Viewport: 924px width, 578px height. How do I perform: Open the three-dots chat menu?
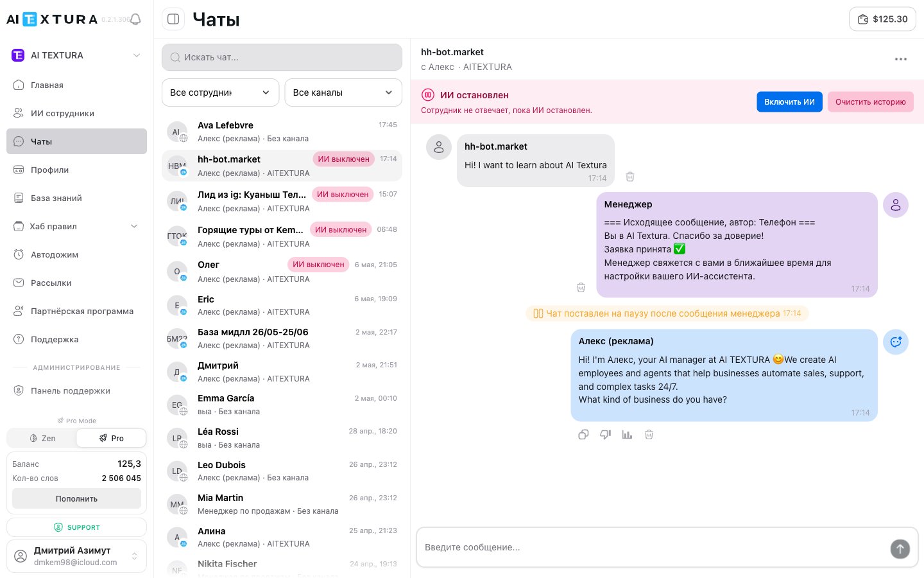pos(901,59)
